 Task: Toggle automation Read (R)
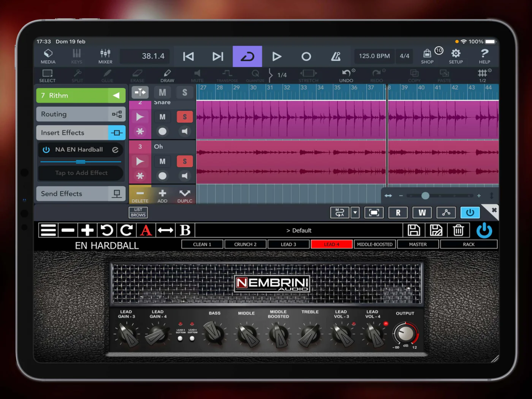398,213
